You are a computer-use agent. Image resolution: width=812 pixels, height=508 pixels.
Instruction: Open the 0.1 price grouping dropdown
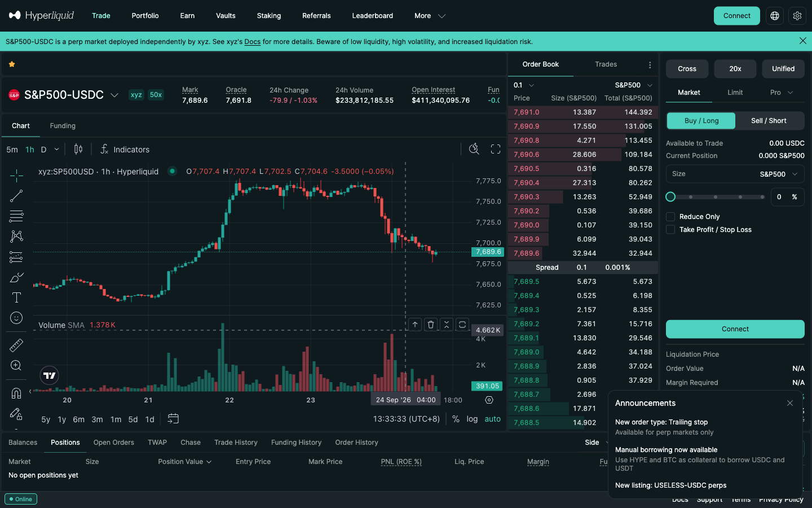[x=524, y=85]
